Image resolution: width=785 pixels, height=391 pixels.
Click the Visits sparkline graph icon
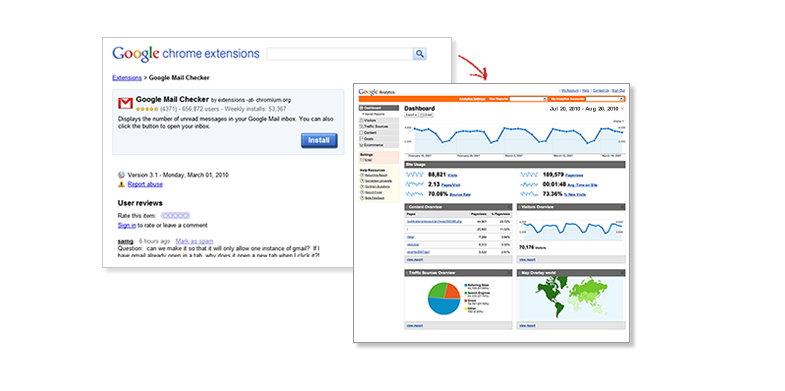(415, 175)
